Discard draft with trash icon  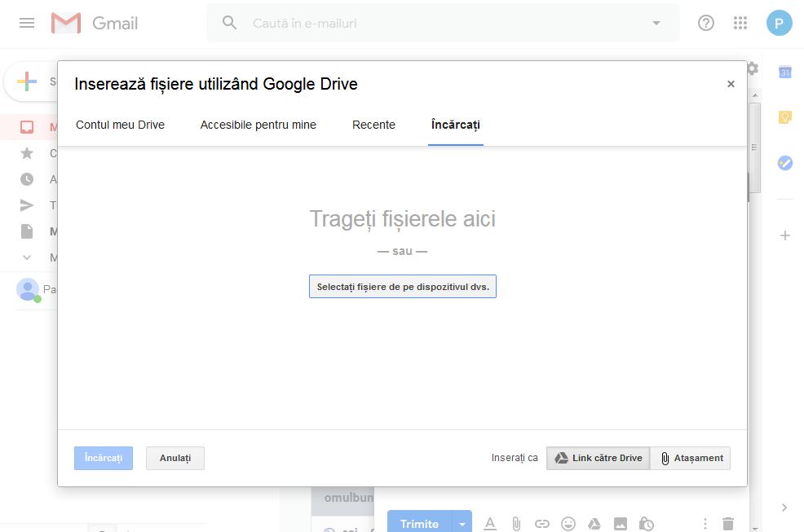tap(728, 524)
